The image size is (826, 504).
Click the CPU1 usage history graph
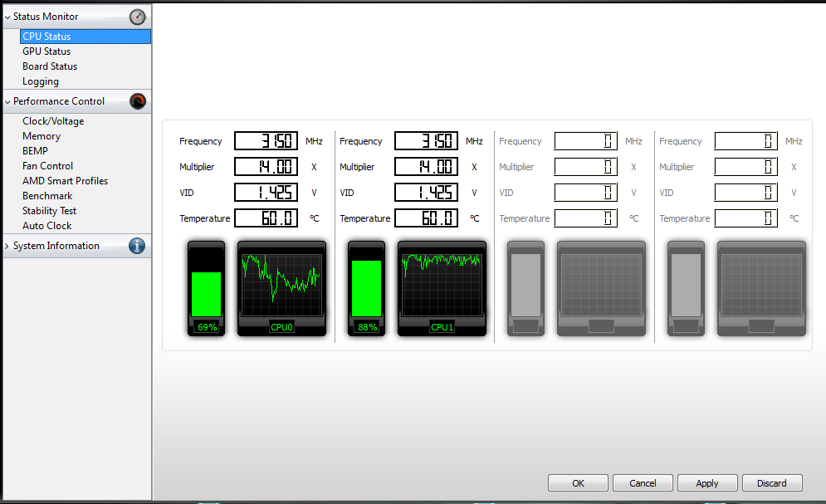[442, 288]
